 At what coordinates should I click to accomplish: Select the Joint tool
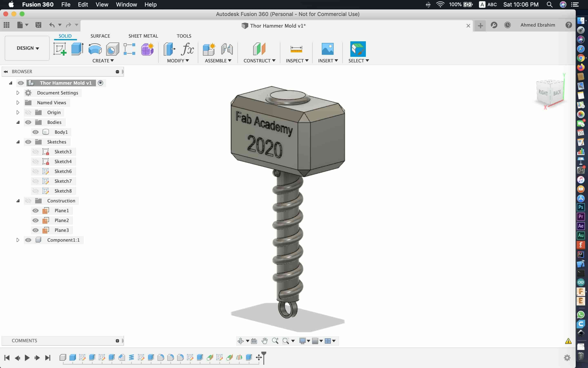pos(227,49)
